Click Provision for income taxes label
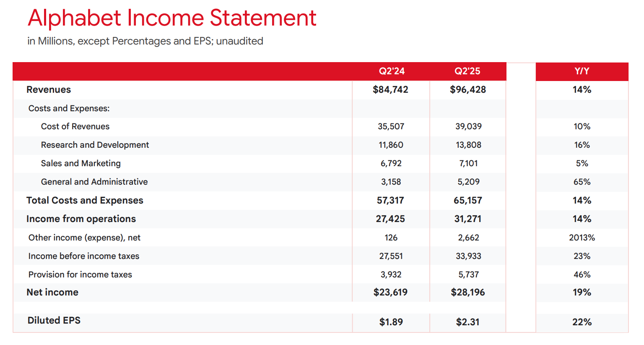644x345 pixels. coord(80,274)
